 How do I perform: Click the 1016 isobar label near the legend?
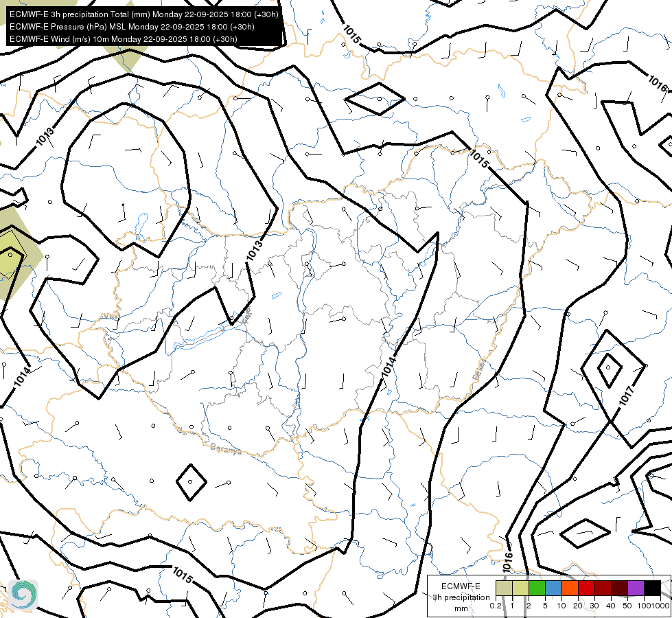507,562
